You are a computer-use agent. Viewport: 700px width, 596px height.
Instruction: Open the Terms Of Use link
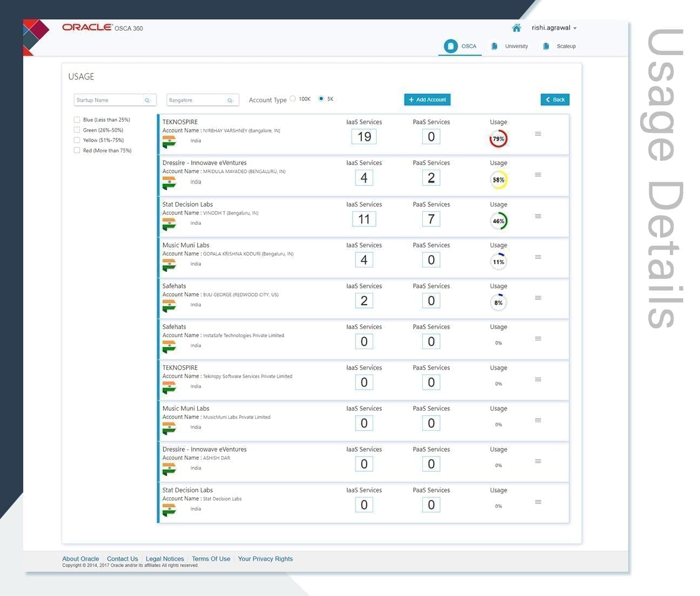211,559
